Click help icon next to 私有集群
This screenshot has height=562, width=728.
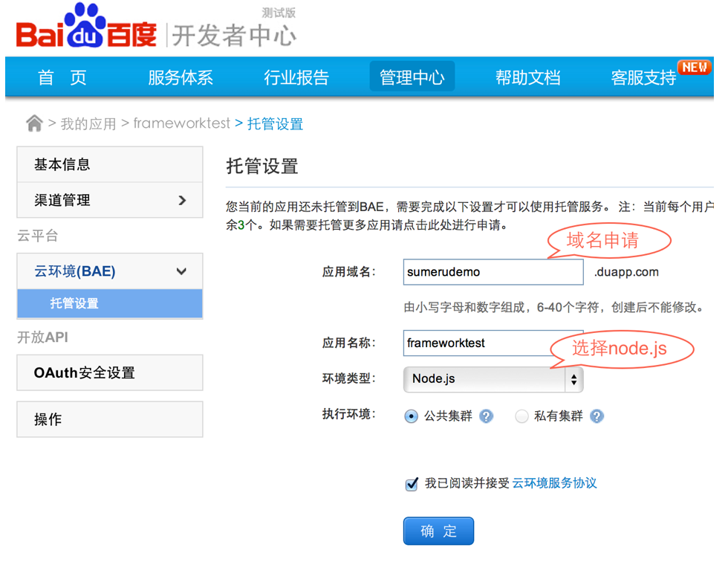coord(597,416)
